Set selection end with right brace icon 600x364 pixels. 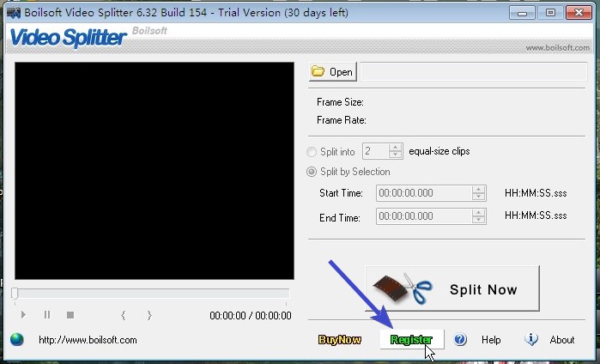tap(149, 315)
